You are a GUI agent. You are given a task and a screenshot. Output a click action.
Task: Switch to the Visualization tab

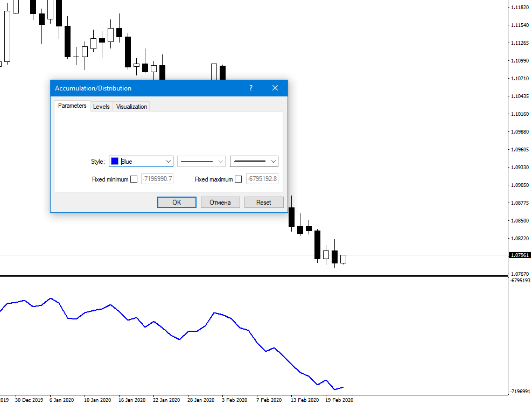click(x=131, y=107)
